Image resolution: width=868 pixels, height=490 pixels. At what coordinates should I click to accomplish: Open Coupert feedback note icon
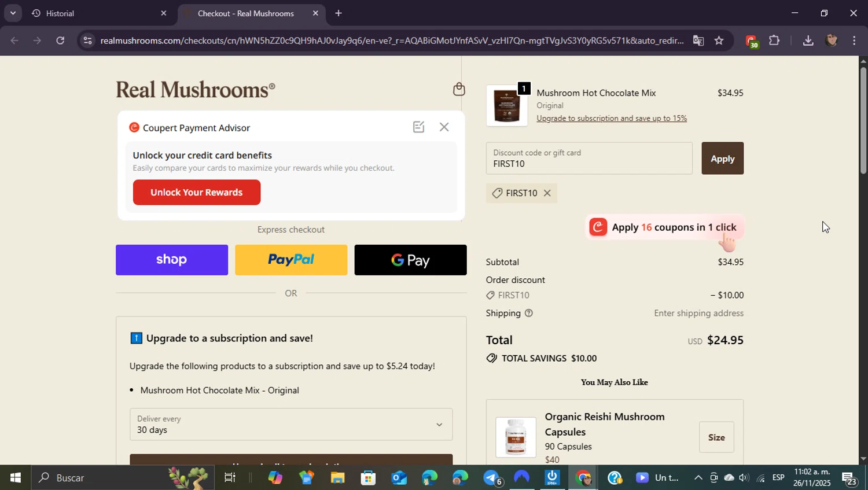tap(418, 127)
